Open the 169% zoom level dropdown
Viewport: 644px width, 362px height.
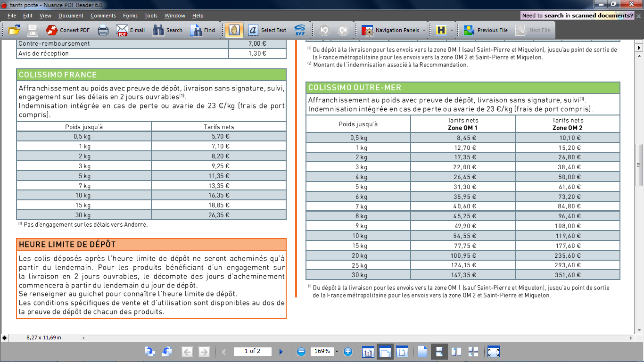337,352
